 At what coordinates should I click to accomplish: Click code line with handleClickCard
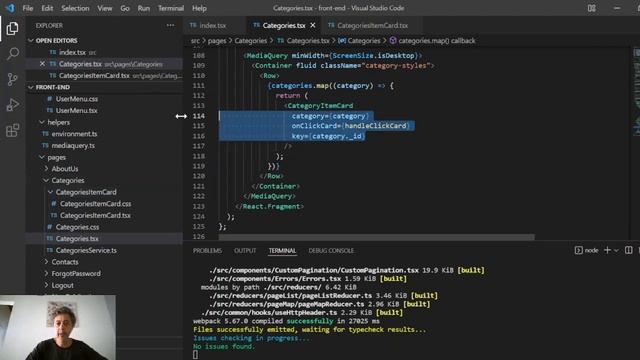click(x=350, y=126)
